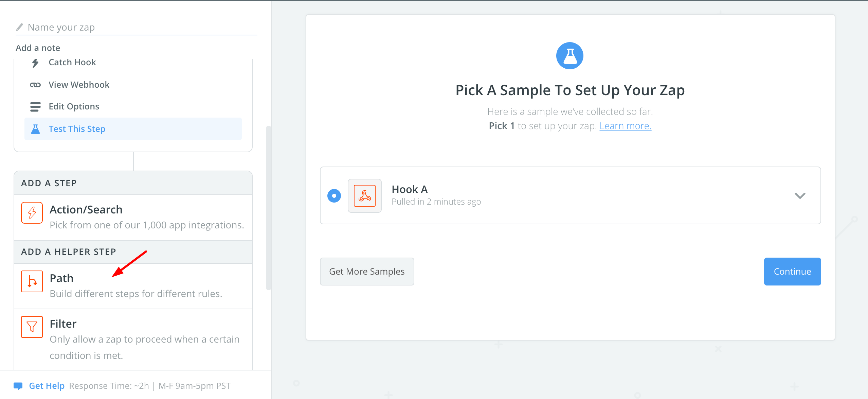Click 'Pick from one of our 1,000 app integrations.'
This screenshot has width=868, height=399.
[x=147, y=225]
